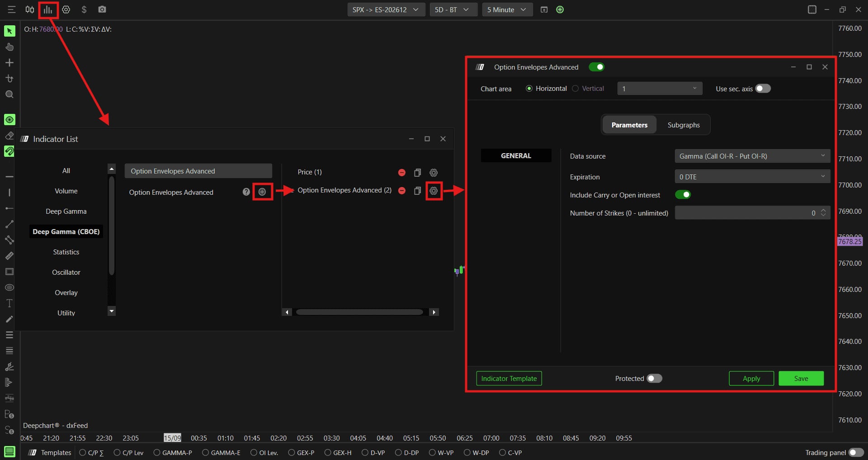The height and width of the screenshot is (460, 868).
Task: Open settings gear for Option Envelopes Advanced (2)
Action: pos(434,191)
